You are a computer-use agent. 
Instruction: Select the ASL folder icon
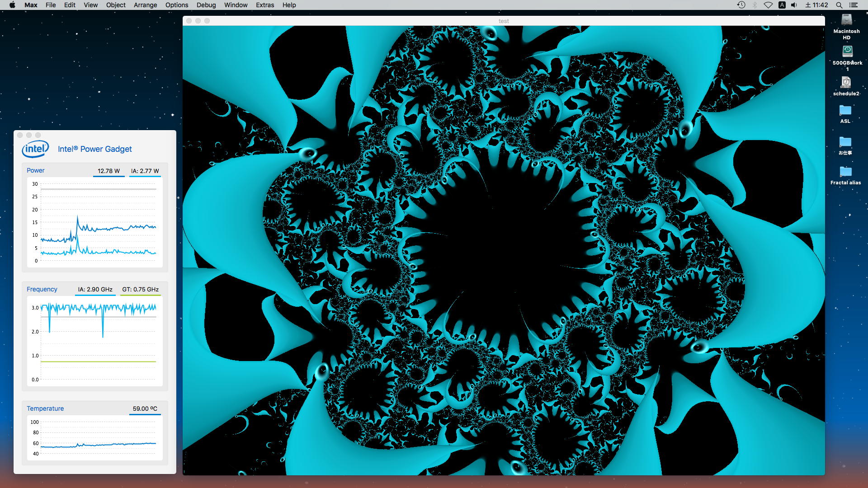tap(845, 110)
